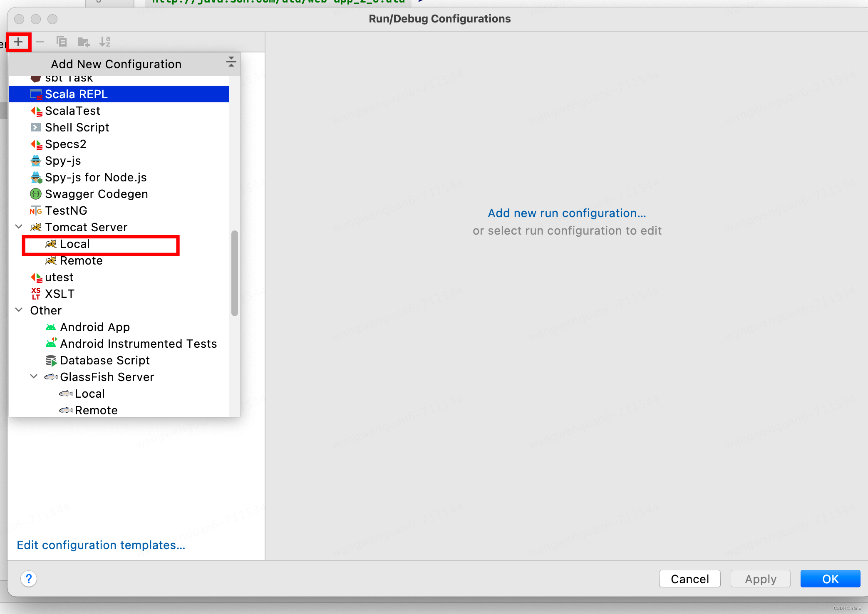This screenshot has height=614, width=868.
Task: Select the Shell Script configuration type
Action: pyautogui.click(x=77, y=127)
